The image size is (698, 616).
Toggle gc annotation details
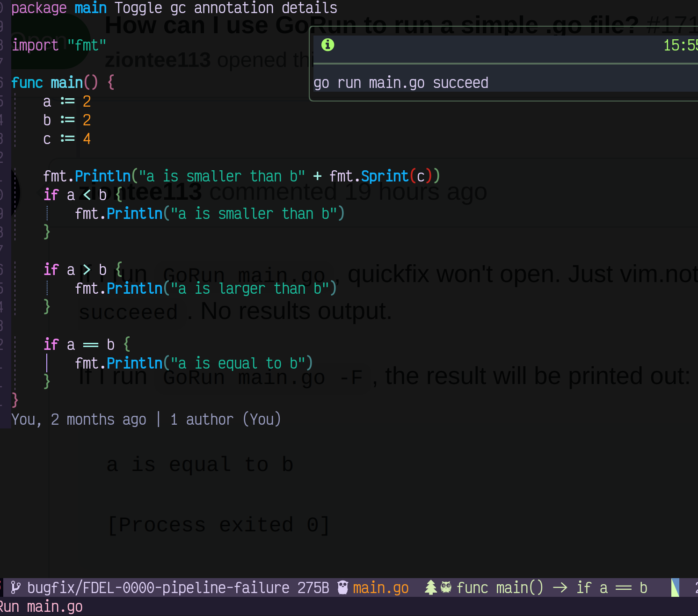(x=226, y=7)
